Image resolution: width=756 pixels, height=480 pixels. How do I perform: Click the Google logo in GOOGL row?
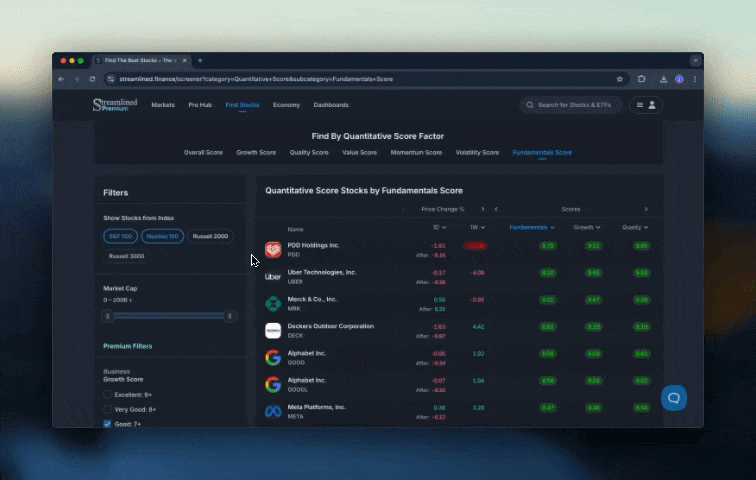273,385
